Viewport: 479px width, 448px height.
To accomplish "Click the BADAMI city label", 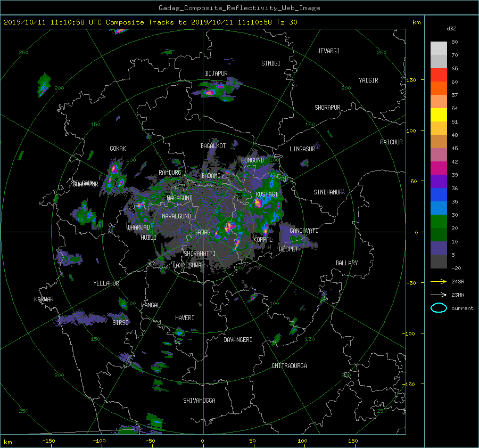I will pyautogui.click(x=211, y=176).
